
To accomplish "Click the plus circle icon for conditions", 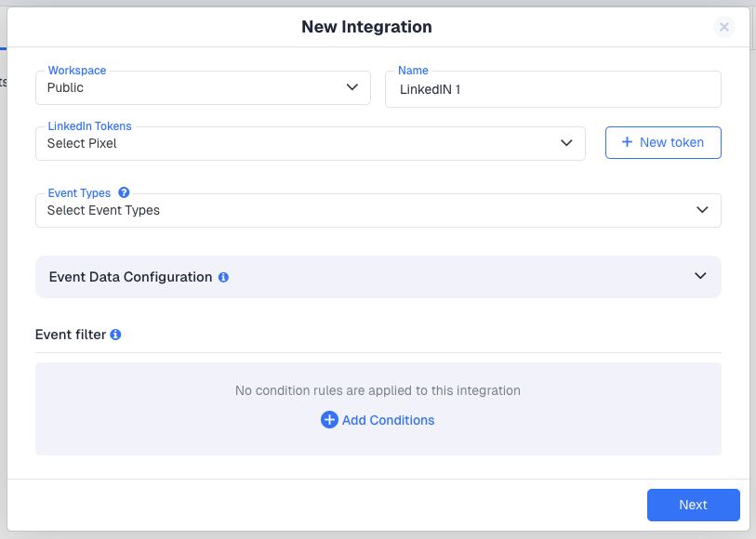I will tap(329, 420).
